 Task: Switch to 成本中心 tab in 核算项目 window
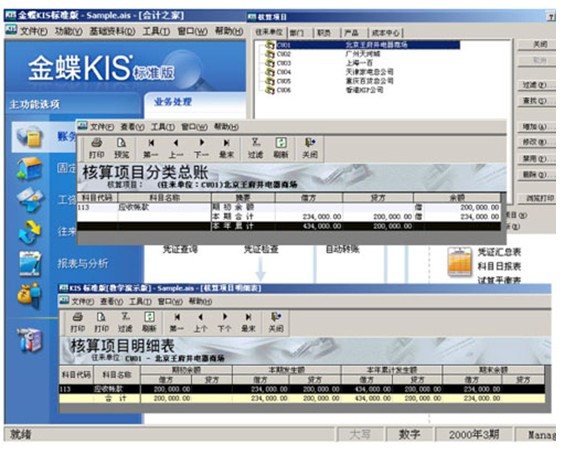pos(385,33)
